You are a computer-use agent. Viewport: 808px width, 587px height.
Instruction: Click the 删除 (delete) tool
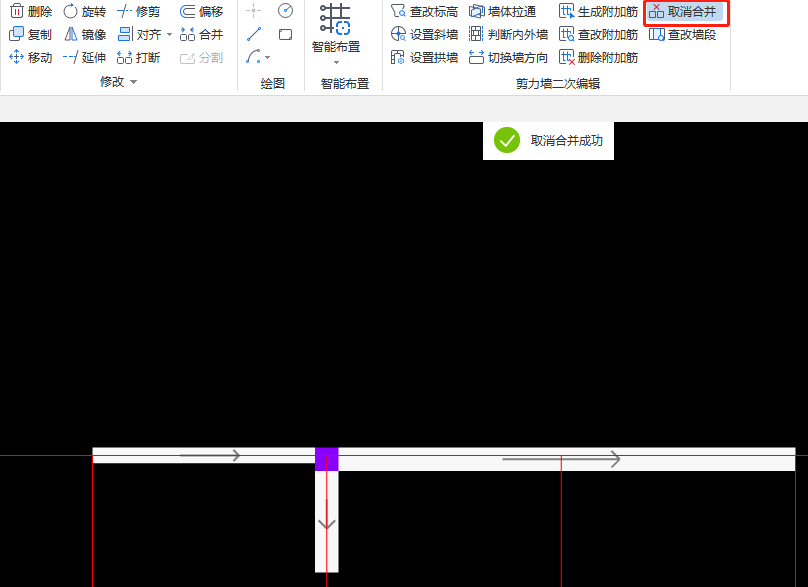pyautogui.click(x=31, y=11)
